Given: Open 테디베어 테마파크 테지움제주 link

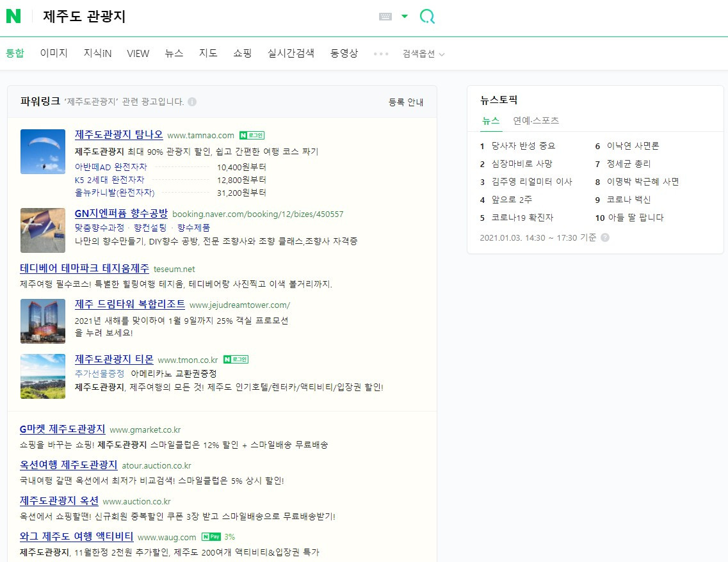Looking at the screenshot, I should coord(85,268).
